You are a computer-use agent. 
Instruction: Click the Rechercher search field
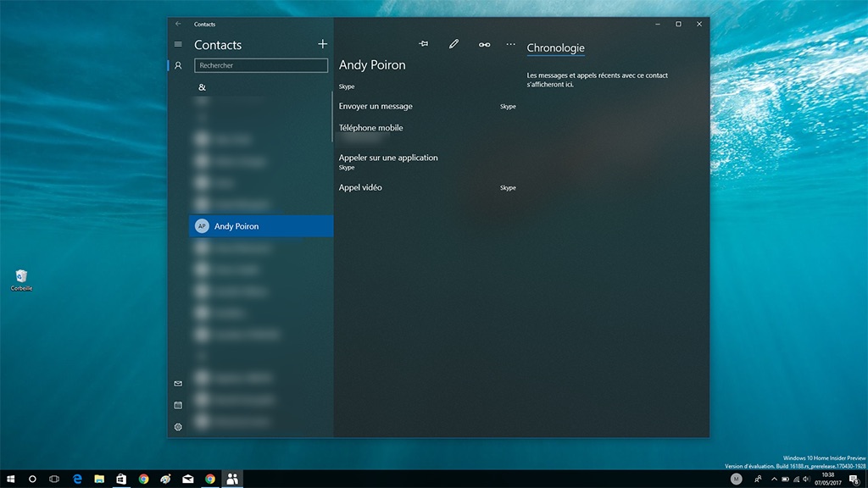click(260, 65)
